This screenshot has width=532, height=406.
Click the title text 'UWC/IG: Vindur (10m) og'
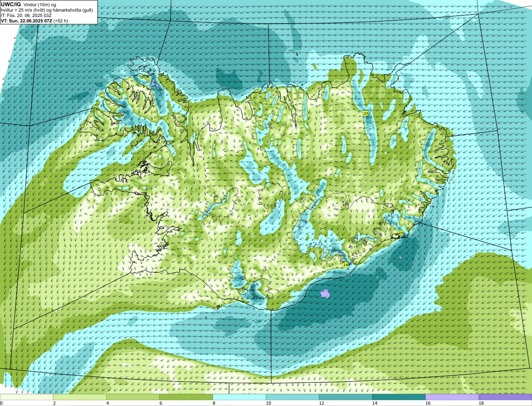pyautogui.click(x=29, y=4)
